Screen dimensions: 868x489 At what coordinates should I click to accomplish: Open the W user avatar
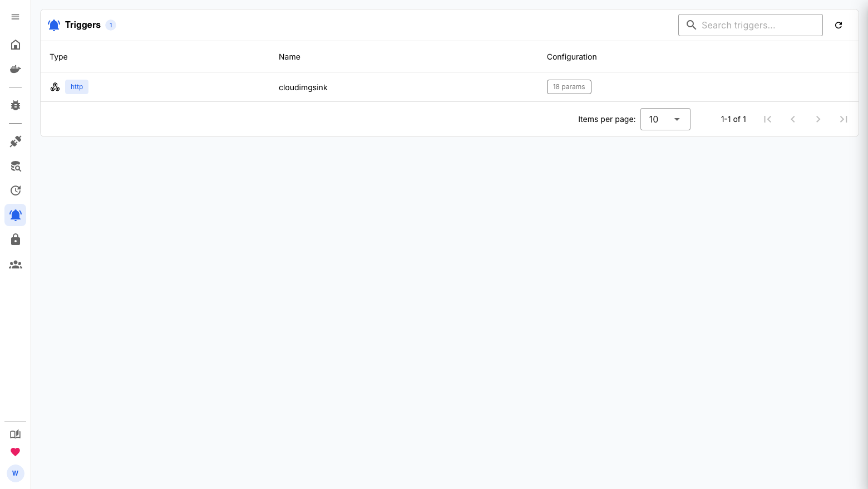pos(16,473)
